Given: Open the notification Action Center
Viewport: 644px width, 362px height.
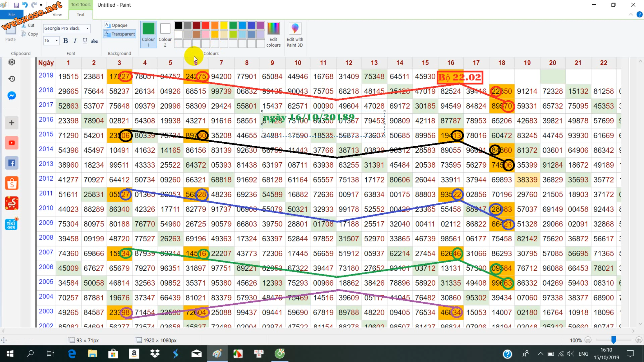Looking at the screenshot, I should [x=630, y=354].
